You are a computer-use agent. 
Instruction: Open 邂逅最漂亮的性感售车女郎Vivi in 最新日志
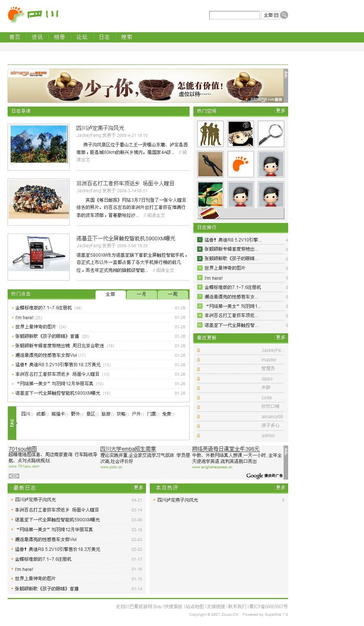[45, 540]
